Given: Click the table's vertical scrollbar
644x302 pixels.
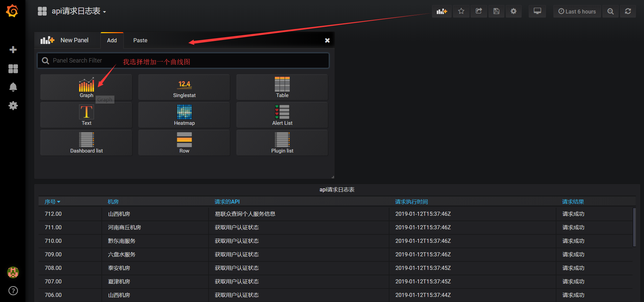Looking at the screenshot, I should [634, 227].
